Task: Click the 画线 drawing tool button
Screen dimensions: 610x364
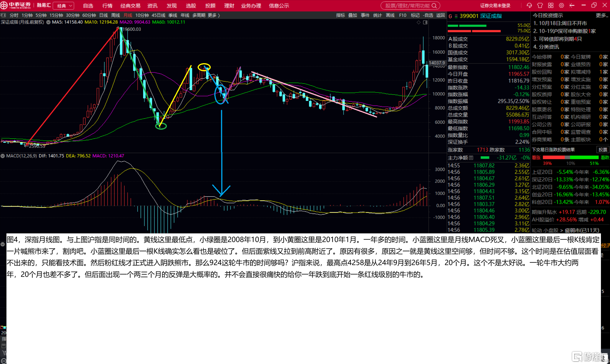Action: (390, 15)
